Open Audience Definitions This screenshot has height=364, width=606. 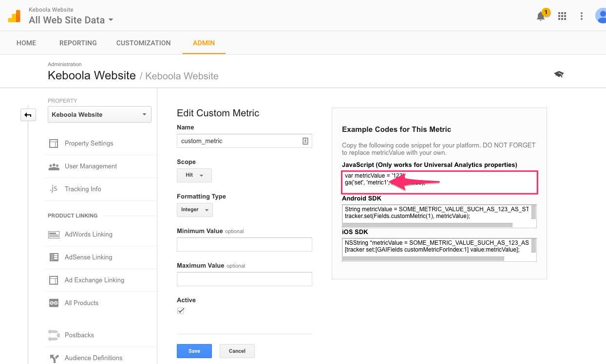click(94, 358)
